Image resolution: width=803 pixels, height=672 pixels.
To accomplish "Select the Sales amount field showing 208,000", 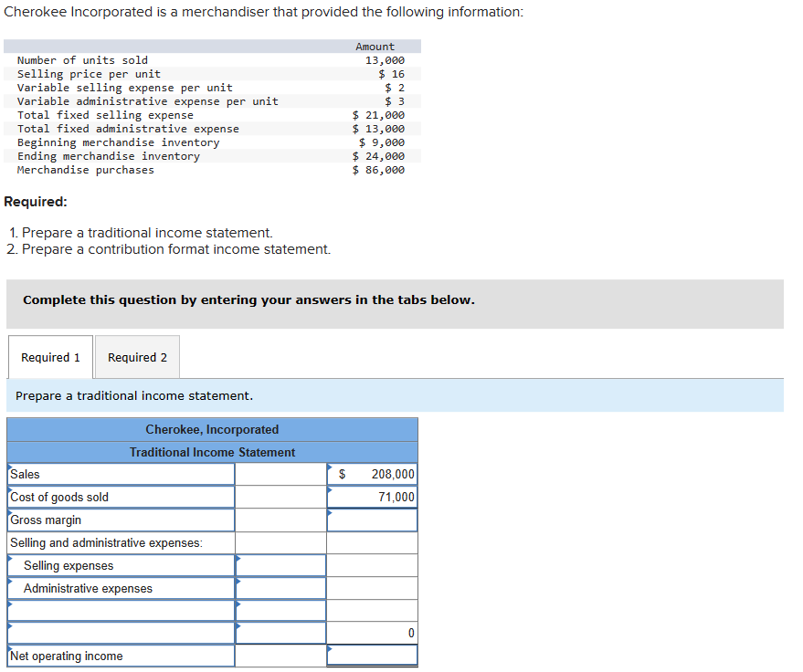I will coord(373,474).
